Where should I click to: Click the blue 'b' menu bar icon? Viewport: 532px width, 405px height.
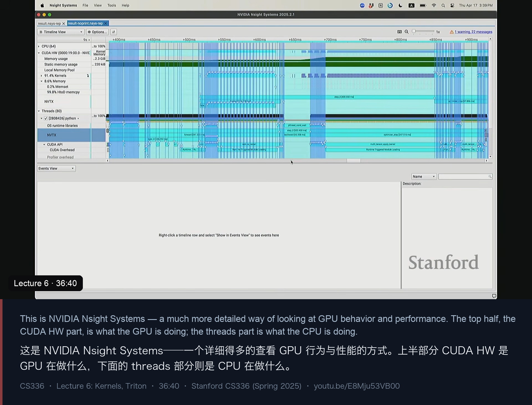(390, 5)
